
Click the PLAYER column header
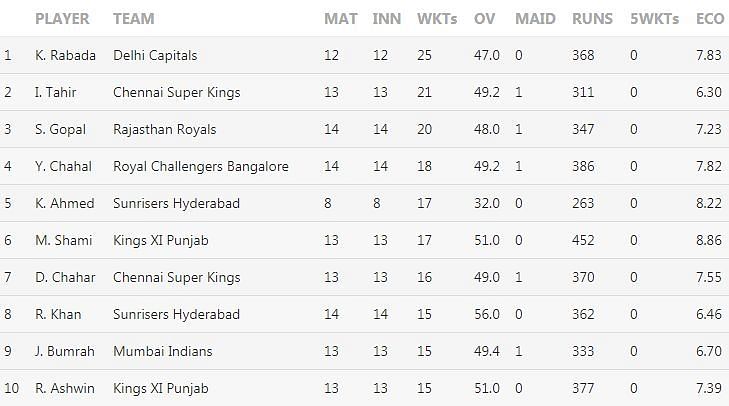(x=62, y=19)
